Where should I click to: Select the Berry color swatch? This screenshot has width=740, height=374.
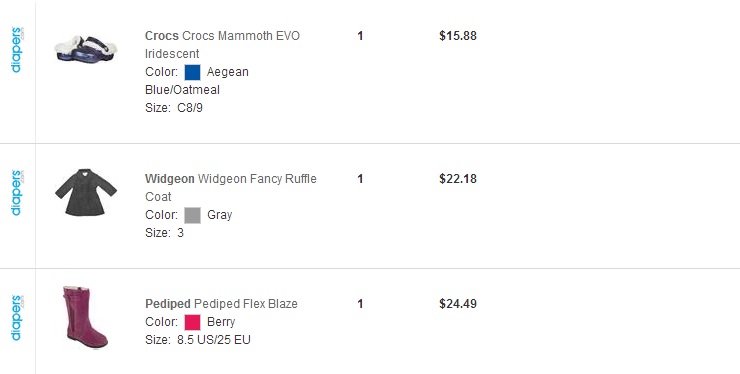coord(193,323)
